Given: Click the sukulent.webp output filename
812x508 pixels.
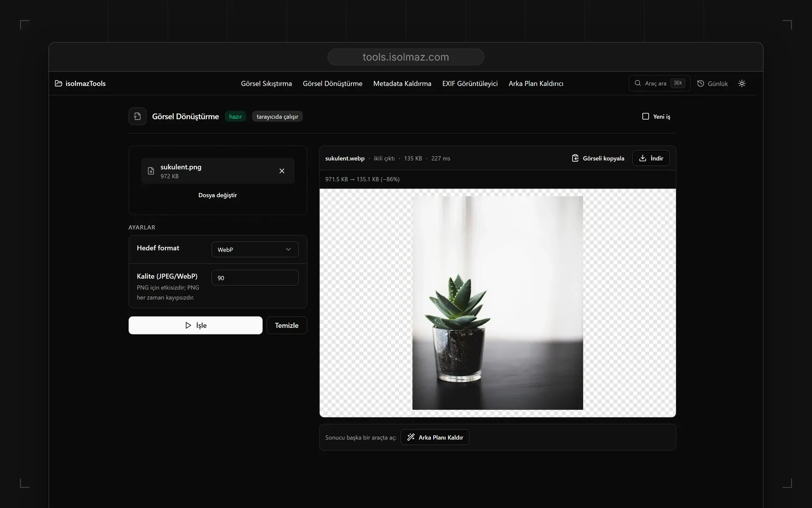Looking at the screenshot, I should (x=345, y=158).
